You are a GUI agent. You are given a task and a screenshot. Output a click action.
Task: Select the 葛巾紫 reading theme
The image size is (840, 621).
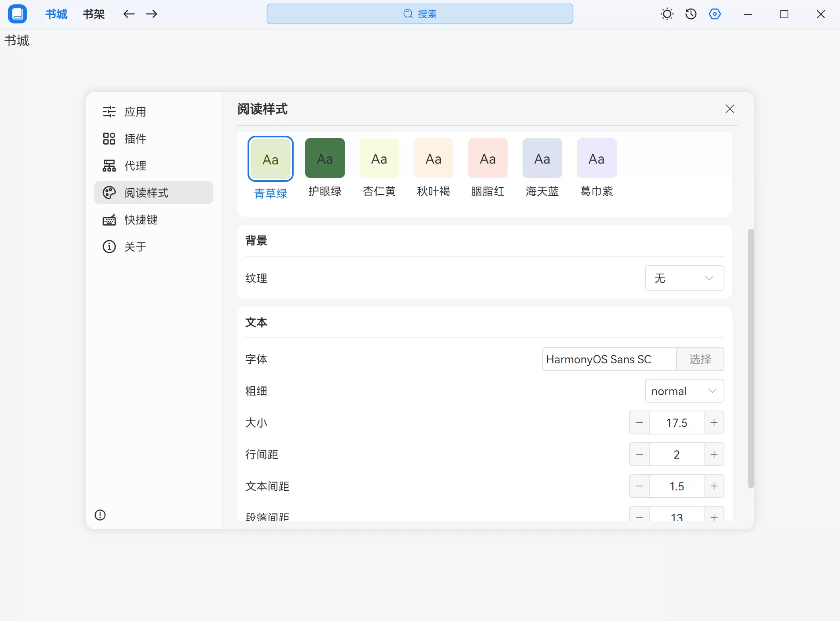pos(596,158)
